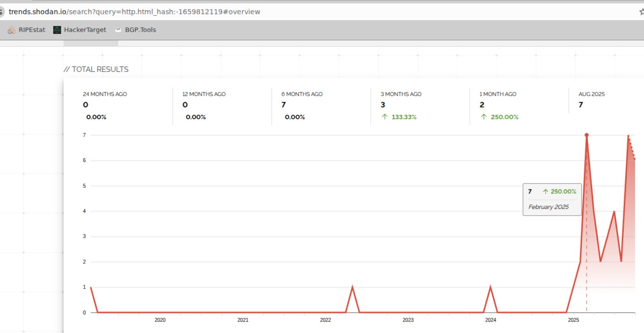Click the green arrow beside 250.00% in 1 Month Ago
This screenshot has height=333, width=644.
[x=484, y=117]
